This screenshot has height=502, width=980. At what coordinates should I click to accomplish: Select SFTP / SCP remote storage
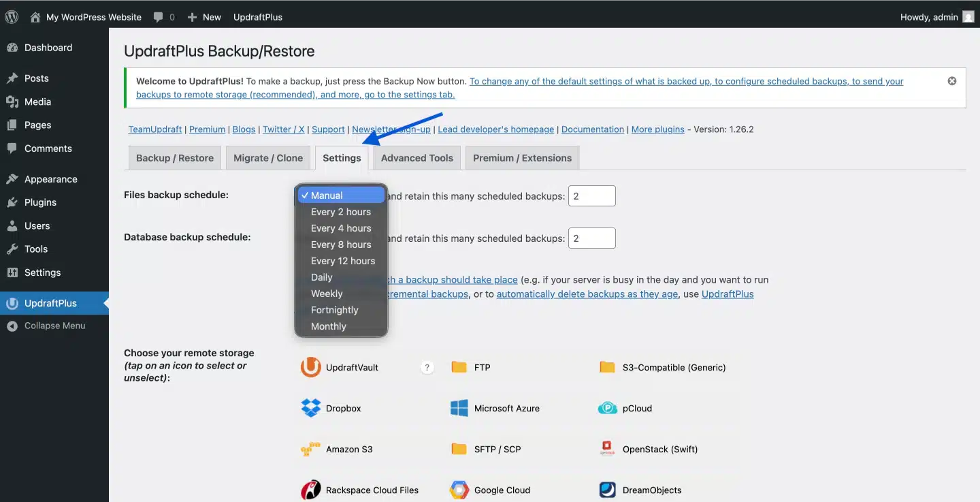point(486,449)
